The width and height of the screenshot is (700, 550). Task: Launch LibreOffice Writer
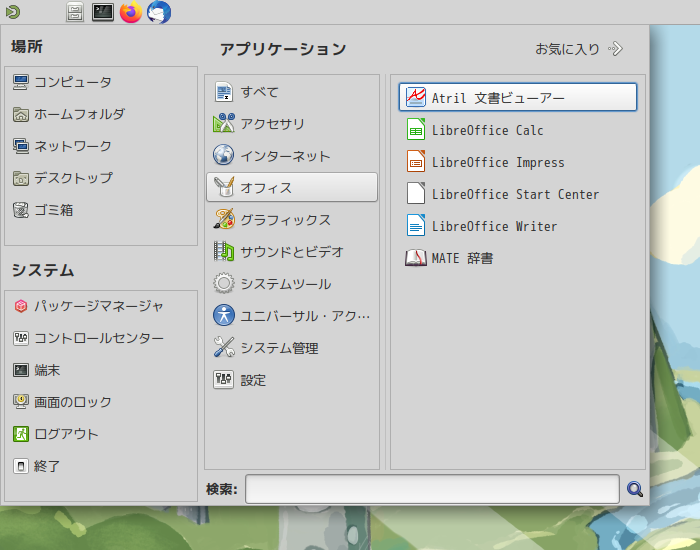[518, 226]
